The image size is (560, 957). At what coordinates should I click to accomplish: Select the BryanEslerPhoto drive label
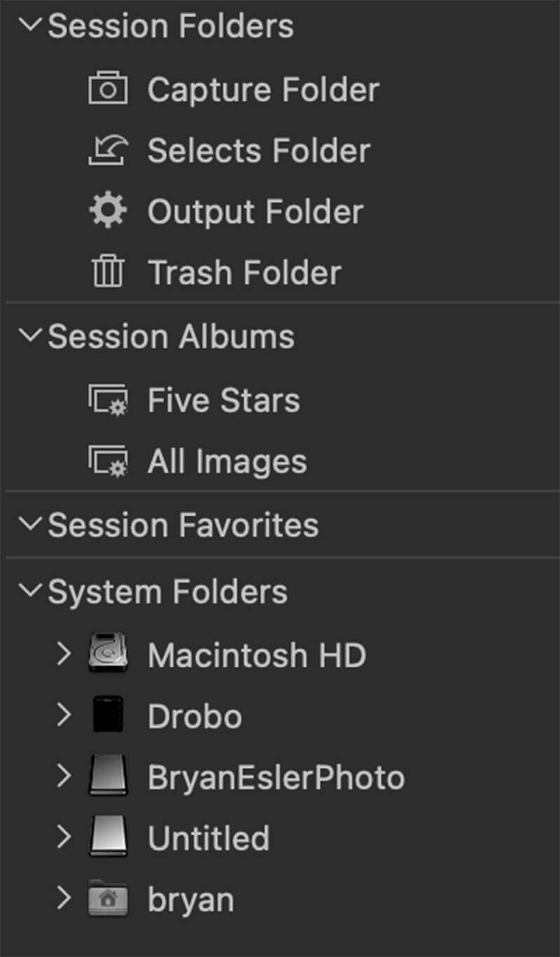[276, 778]
